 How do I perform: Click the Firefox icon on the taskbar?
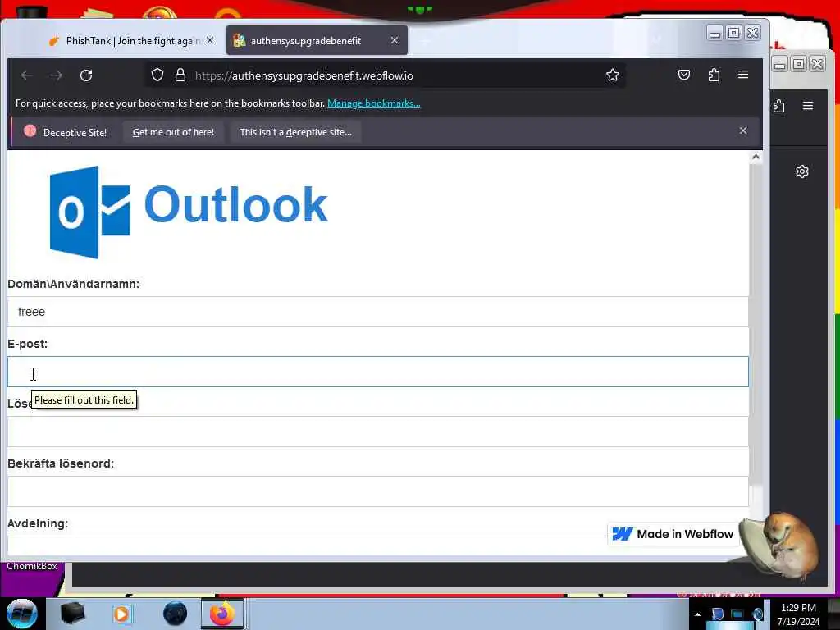(221, 614)
